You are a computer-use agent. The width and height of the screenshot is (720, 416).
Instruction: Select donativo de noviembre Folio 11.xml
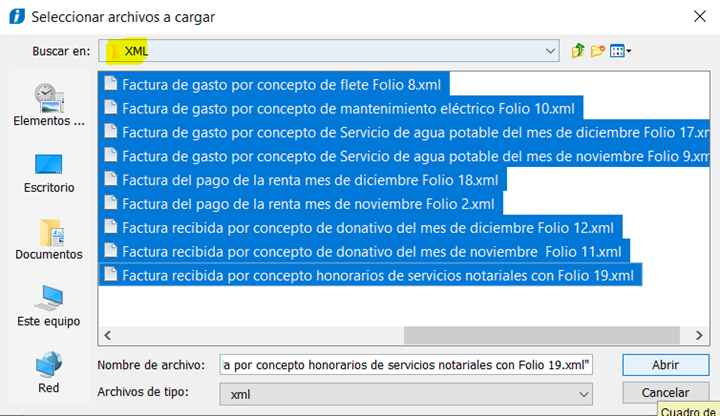371,251
